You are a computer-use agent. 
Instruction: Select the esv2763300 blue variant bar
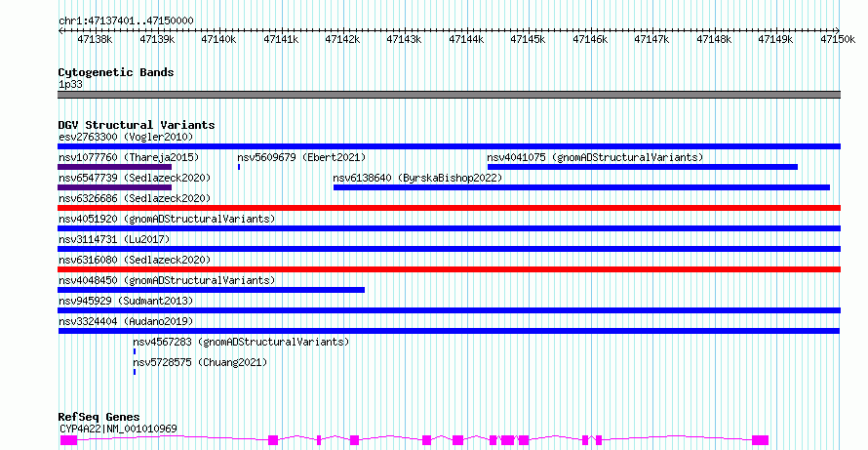point(449,146)
